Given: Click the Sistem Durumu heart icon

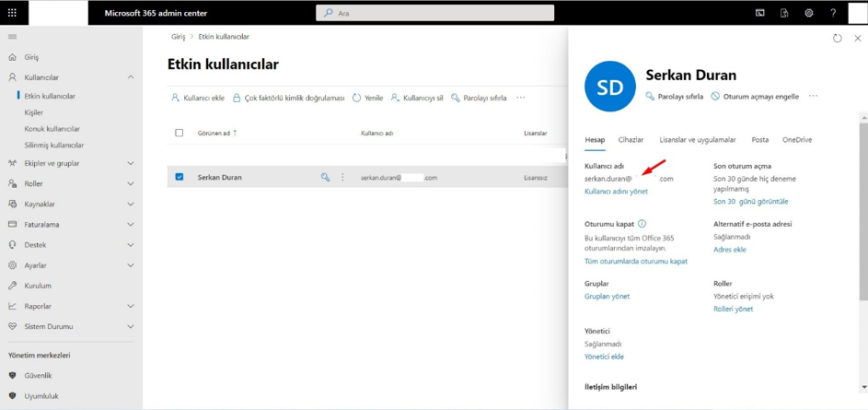Looking at the screenshot, I should (x=13, y=326).
